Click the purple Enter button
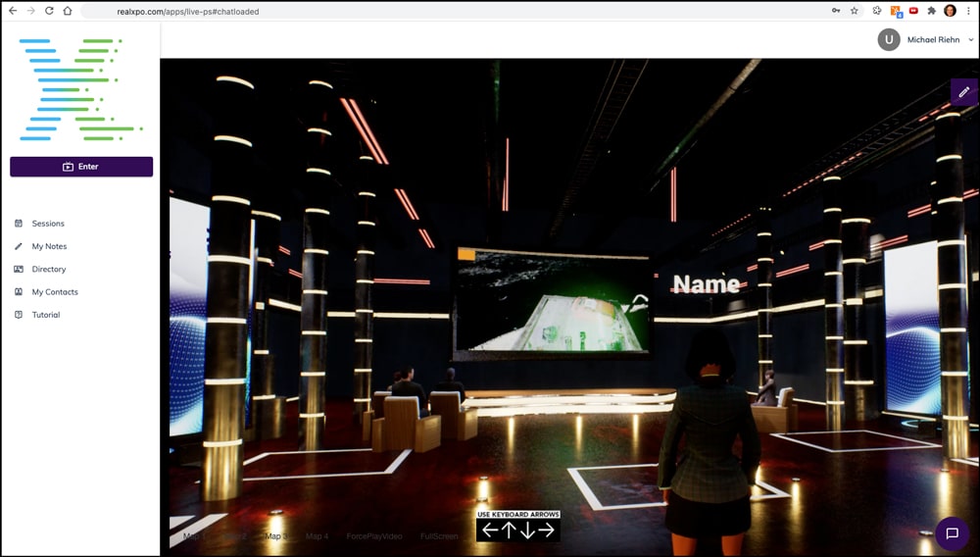Viewport: 980px width, 557px height. point(81,167)
